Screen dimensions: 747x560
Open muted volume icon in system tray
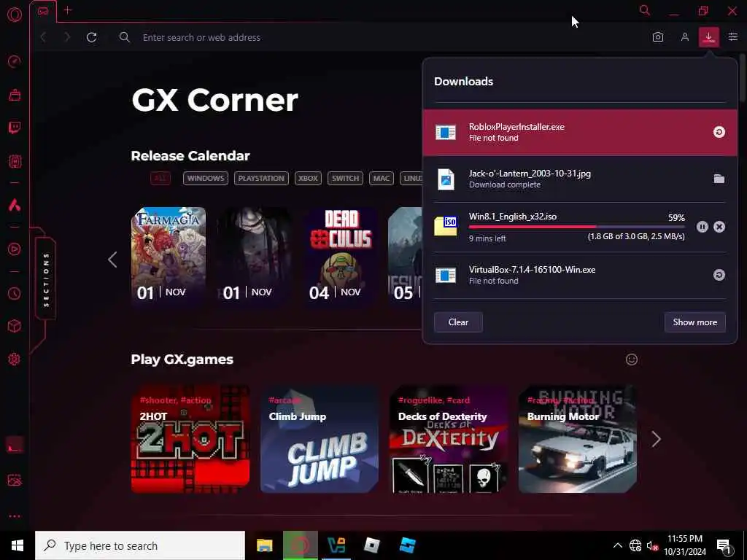click(x=651, y=545)
